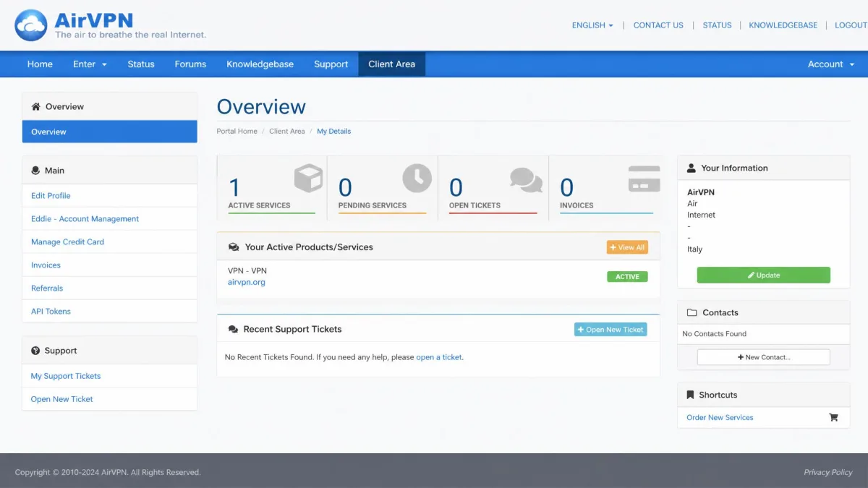Click the airvpn.org service link

pyautogui.click(x=247, y=283)
